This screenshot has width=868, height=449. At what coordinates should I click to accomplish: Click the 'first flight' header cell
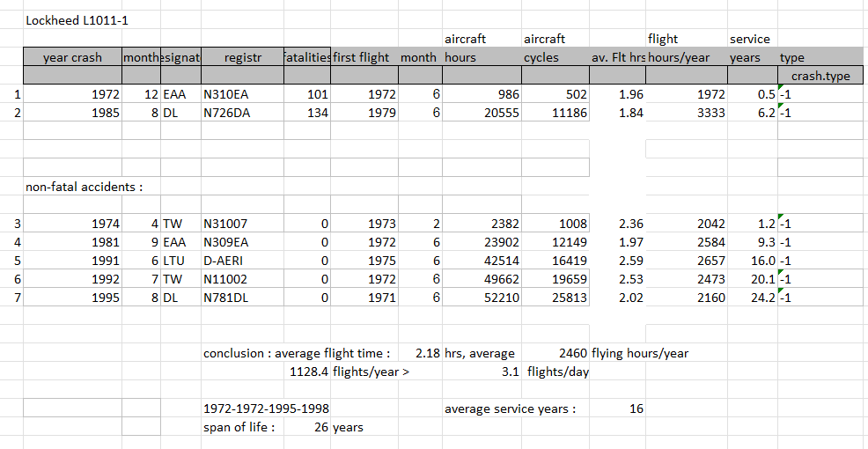pos(364,57)
